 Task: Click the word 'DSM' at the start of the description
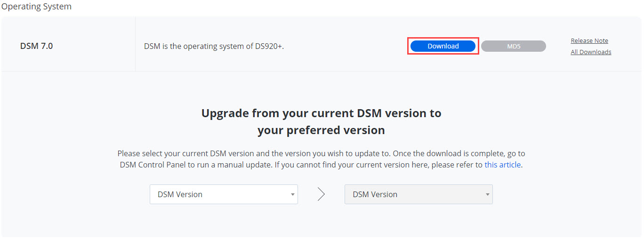coord(152,46)
